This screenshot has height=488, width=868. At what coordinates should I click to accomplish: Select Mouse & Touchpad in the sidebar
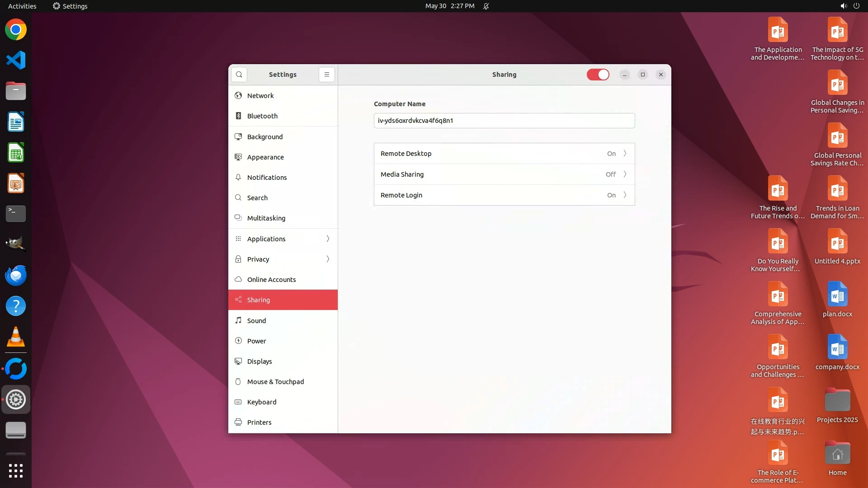275,382
